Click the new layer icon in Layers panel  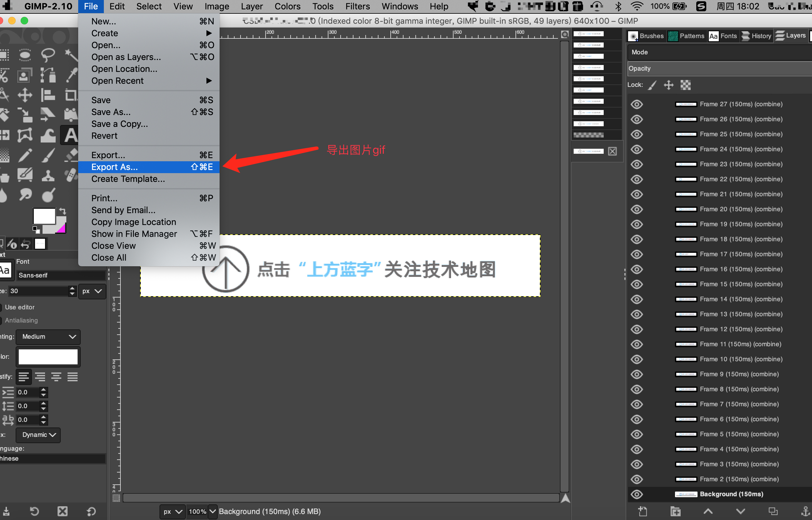(643, 511)
